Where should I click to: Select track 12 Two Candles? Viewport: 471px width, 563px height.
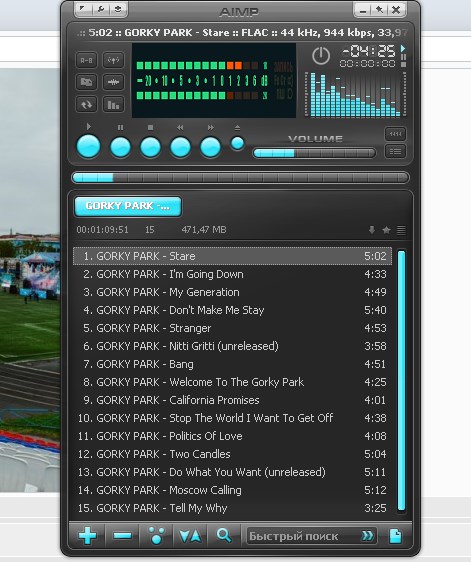(x=232, y=454)
